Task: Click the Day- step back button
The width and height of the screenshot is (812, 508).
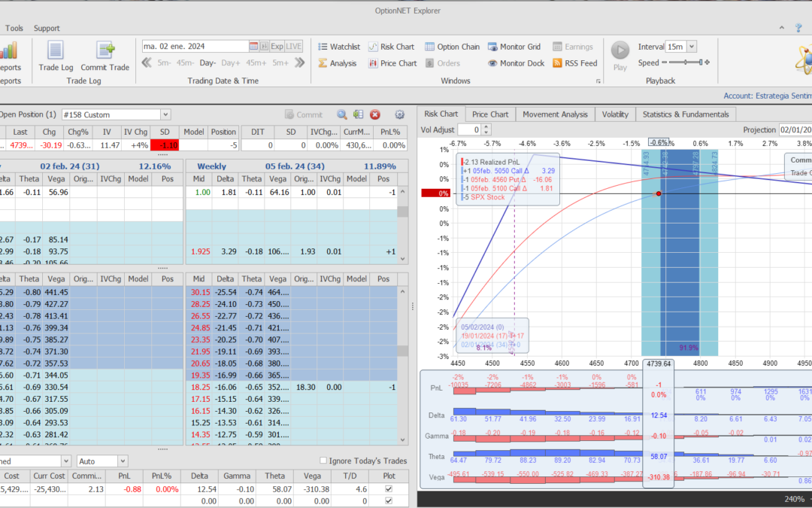Action: coord(208,63)
